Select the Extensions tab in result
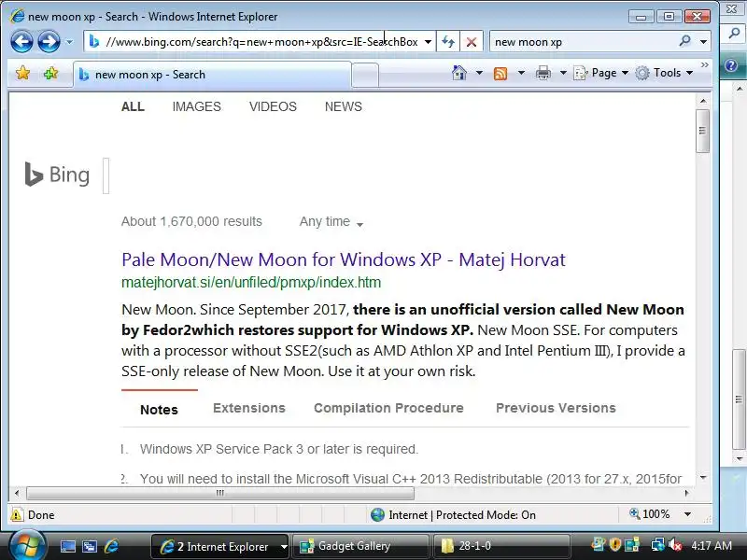 click(249, 408)
